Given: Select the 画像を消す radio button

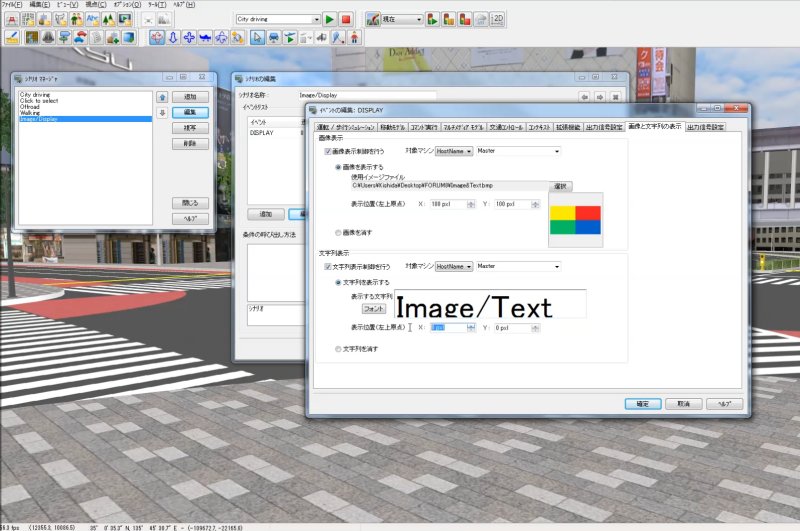Looking at the screenshot, I should pyautogui.click(x=338, y=231).
